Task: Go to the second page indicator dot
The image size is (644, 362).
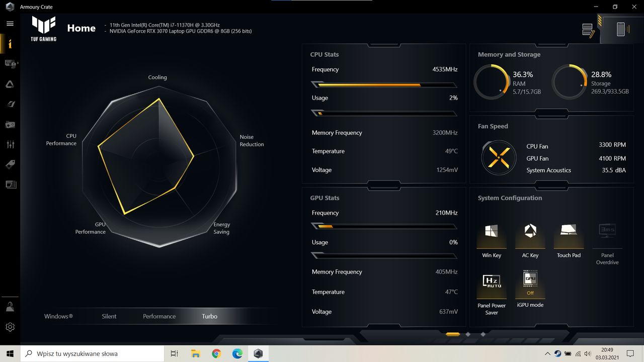Action: (468, 334)
